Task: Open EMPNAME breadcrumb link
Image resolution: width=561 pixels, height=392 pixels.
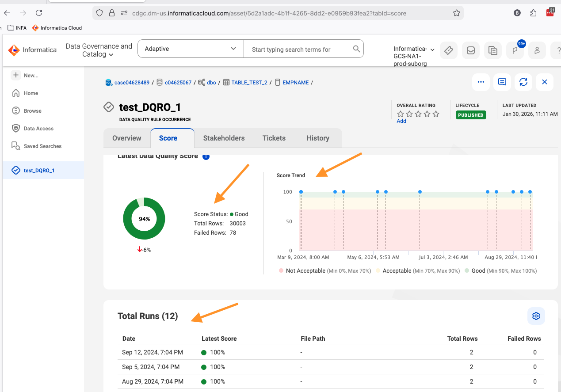Action: (296, 83)
